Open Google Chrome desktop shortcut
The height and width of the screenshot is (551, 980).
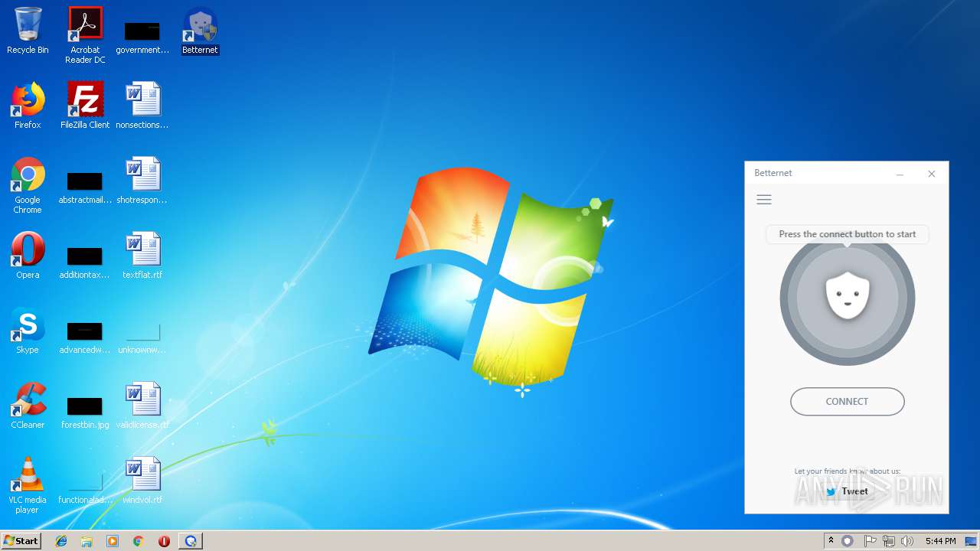[x=28, y=185]
